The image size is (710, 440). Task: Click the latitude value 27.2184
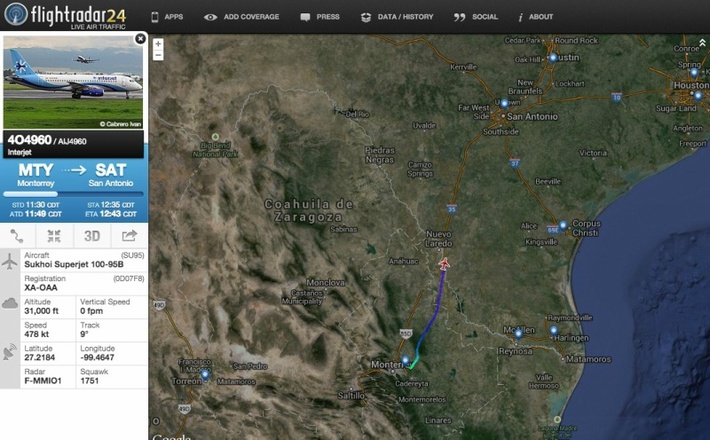pyautogui.click(x=39, y=358)
